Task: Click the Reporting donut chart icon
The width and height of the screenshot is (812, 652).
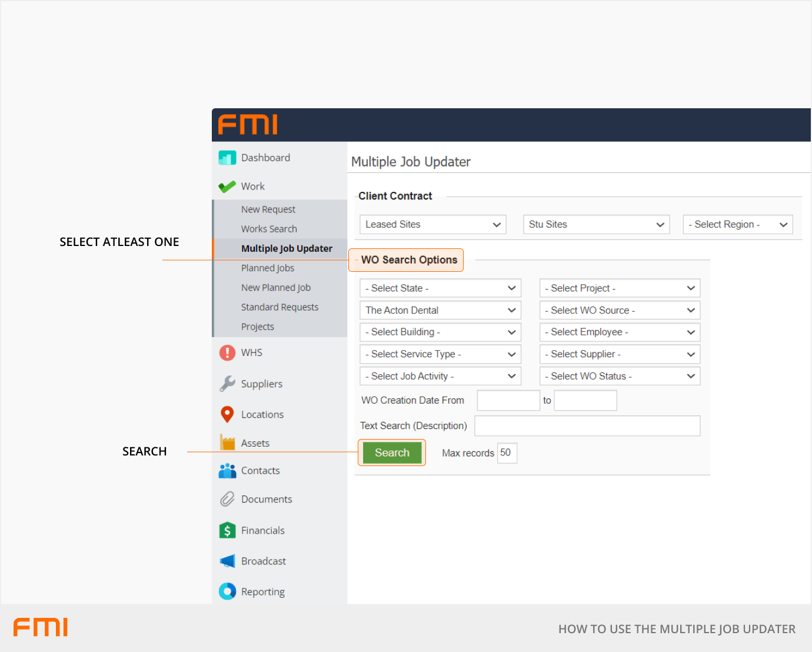Action: click(x=227, y=591)
